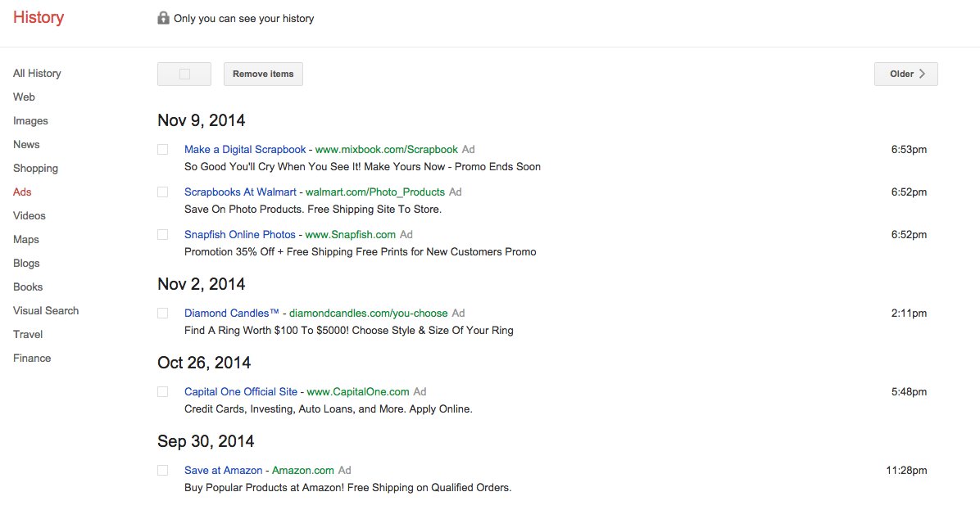Click the Older button chevron arrow

[x=922, y=74]
